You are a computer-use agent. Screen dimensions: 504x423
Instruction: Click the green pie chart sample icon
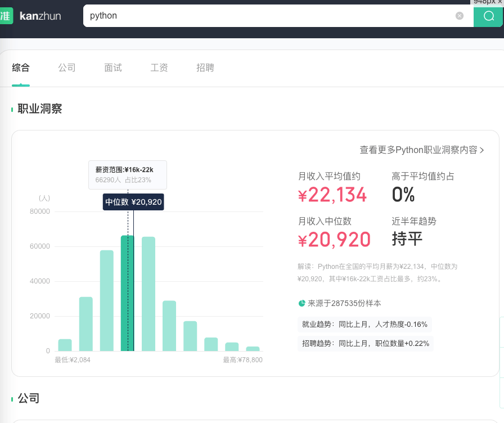tap(301, 303)
